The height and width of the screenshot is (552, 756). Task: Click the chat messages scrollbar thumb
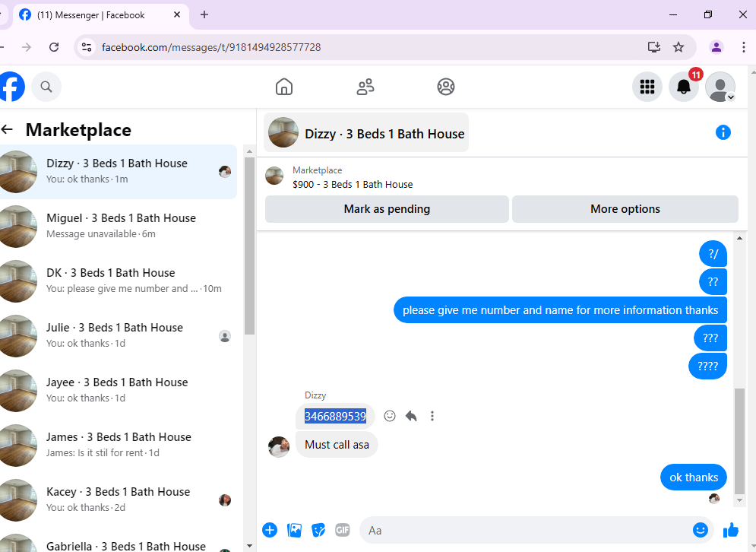tap(739, 441)
